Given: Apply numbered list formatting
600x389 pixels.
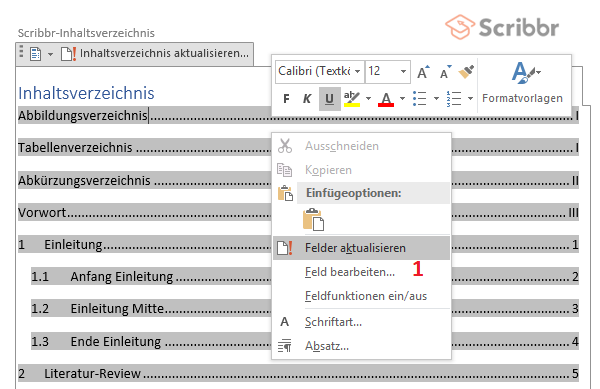Looking at the screenshot, I should pyautogui.click(x=454, y=99).
